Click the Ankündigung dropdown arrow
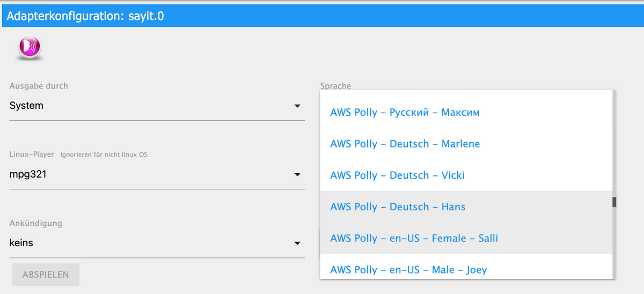The width and height of the screenshot is (644, 294). [297, 244]
